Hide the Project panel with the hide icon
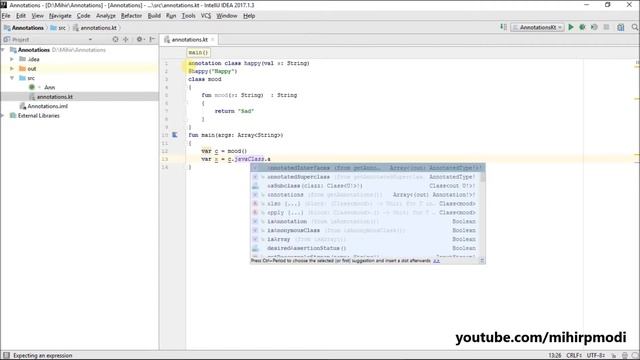The height and width of the screenshot is (360, 640). (x=152, y=40)
